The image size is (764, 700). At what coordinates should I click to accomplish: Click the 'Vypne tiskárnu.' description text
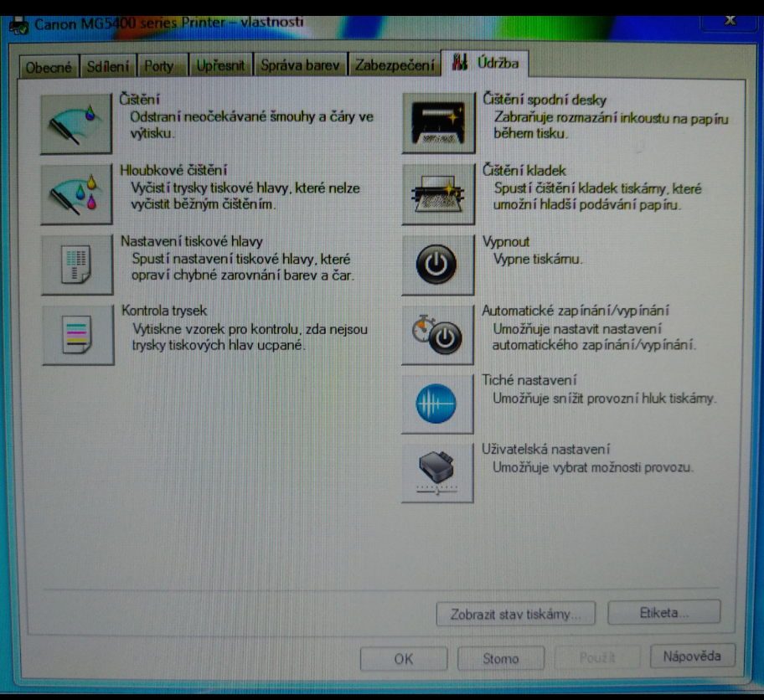point(538,260)
